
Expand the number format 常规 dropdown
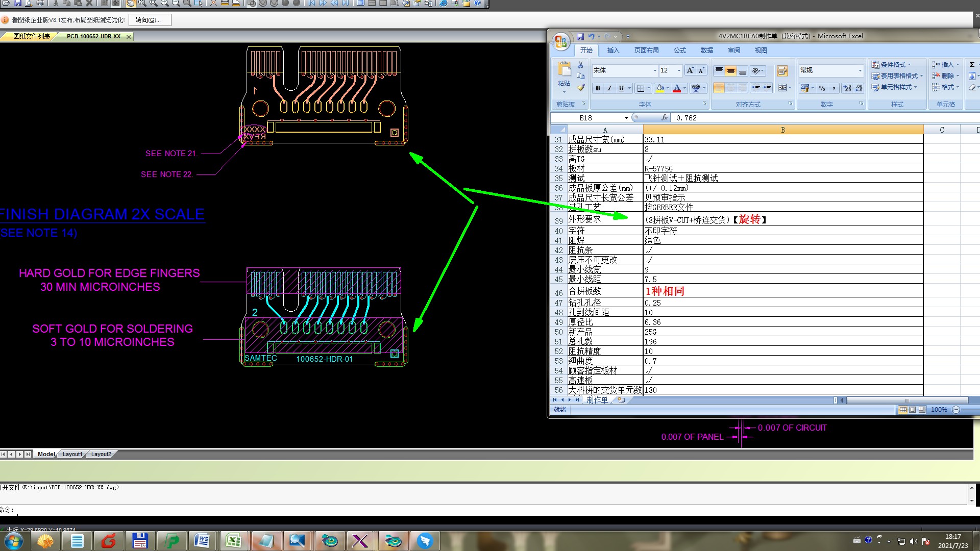[860, 70]
